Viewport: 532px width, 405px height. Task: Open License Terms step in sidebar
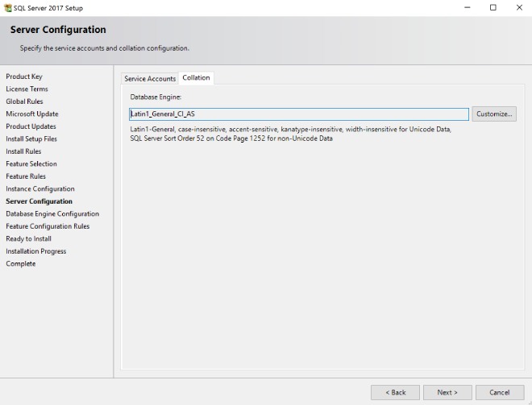tap(27, 89)
